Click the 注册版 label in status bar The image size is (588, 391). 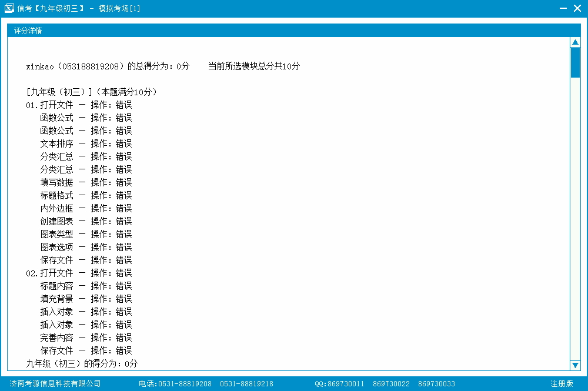click(x=562, y=383)
